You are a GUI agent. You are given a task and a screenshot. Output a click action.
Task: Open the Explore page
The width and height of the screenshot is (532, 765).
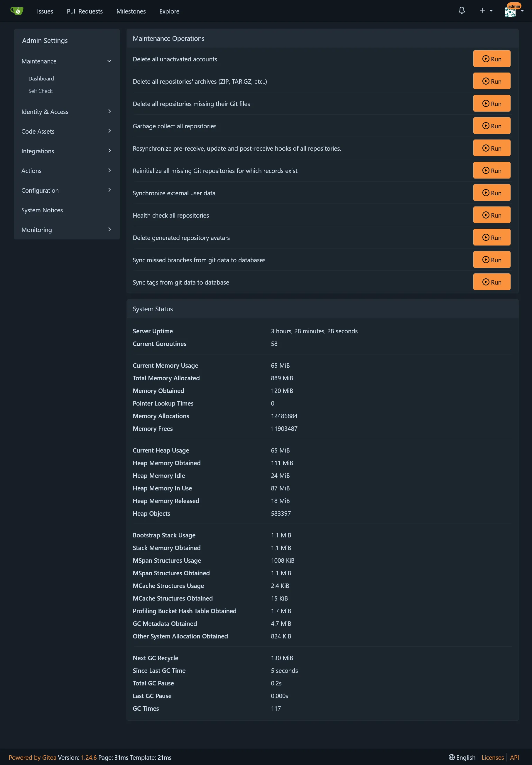[169, 11]
